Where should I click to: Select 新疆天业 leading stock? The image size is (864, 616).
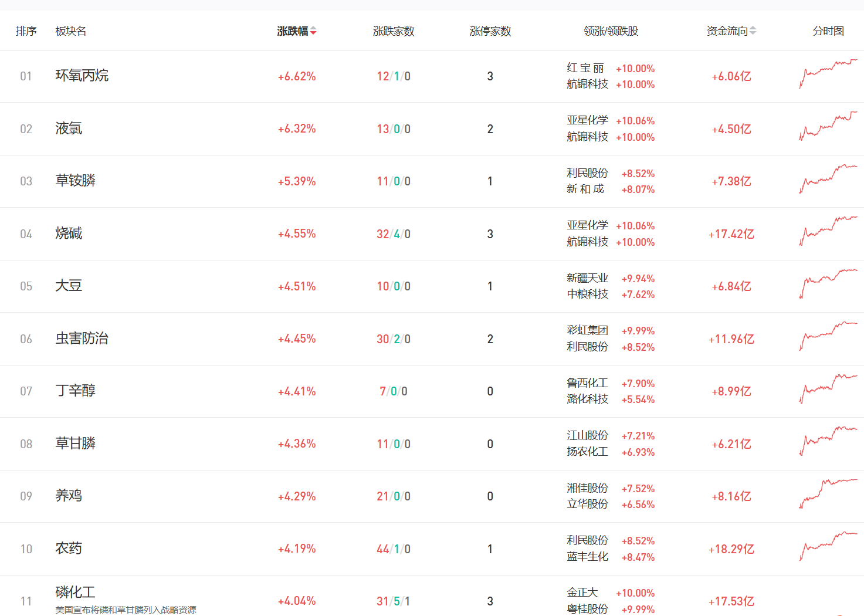pos(587,278)
